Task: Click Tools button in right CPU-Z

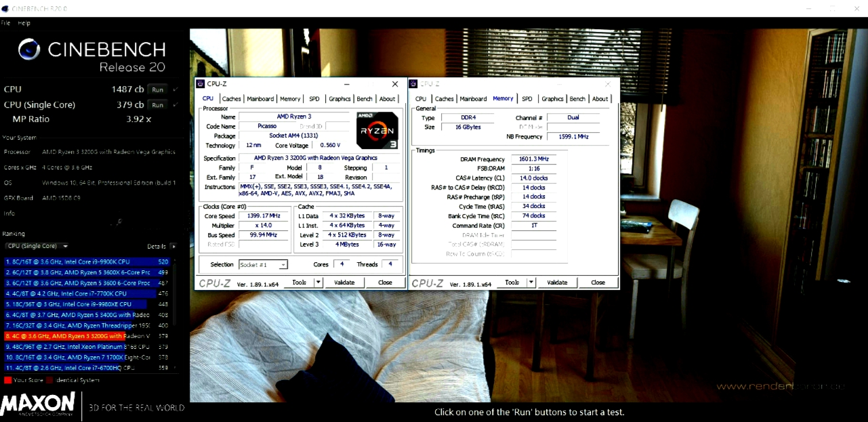Action: (512, 282)
